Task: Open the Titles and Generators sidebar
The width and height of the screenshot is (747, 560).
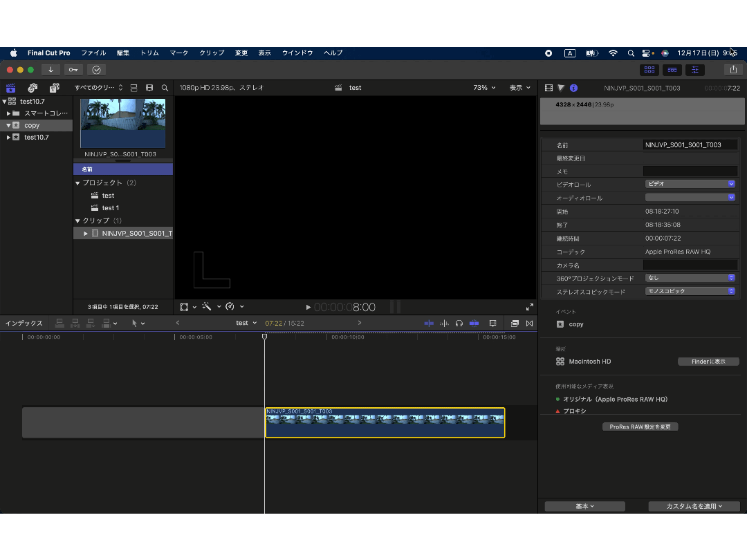Action: click(x=54, y=88)
